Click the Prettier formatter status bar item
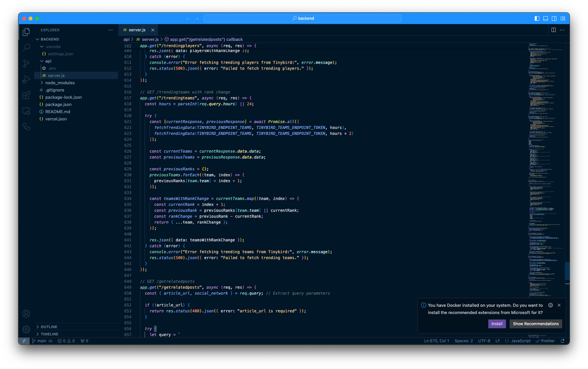The height and width of the screenshot is (369, 588). click(x=544, y=340)
